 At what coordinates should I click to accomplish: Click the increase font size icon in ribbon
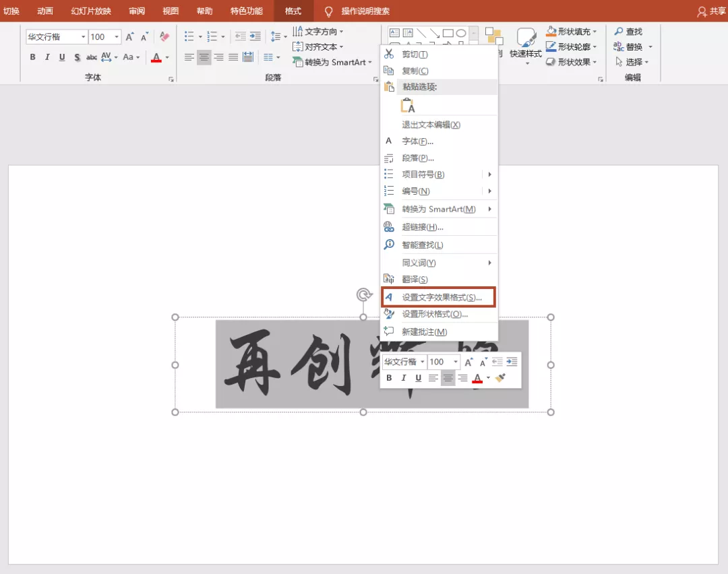[x=130, y=37]
